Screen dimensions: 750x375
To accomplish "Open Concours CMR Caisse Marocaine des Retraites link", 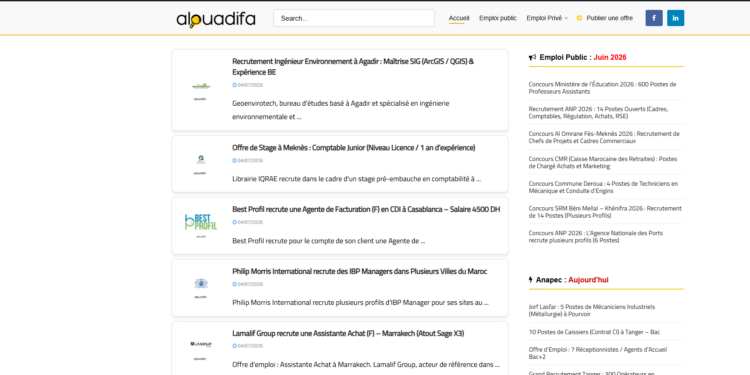I will click(x=603, y=163).
